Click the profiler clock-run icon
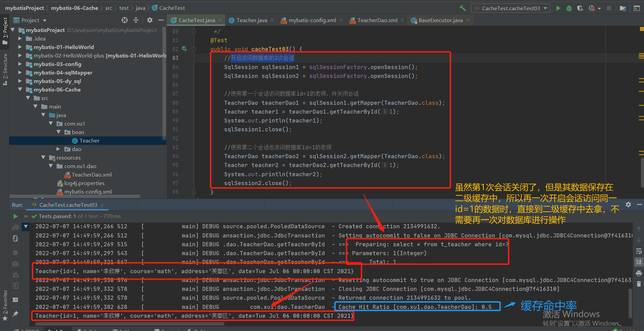The width and height of the screenshot is (644, 331). pos(592,8)
